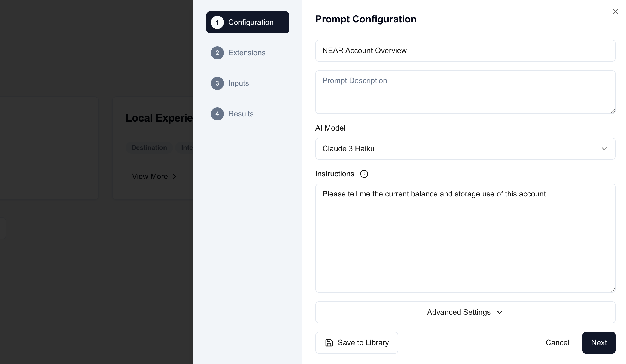626x364 pixels.
Task: Expand Advanced Settings
Action: click(465, 312)
